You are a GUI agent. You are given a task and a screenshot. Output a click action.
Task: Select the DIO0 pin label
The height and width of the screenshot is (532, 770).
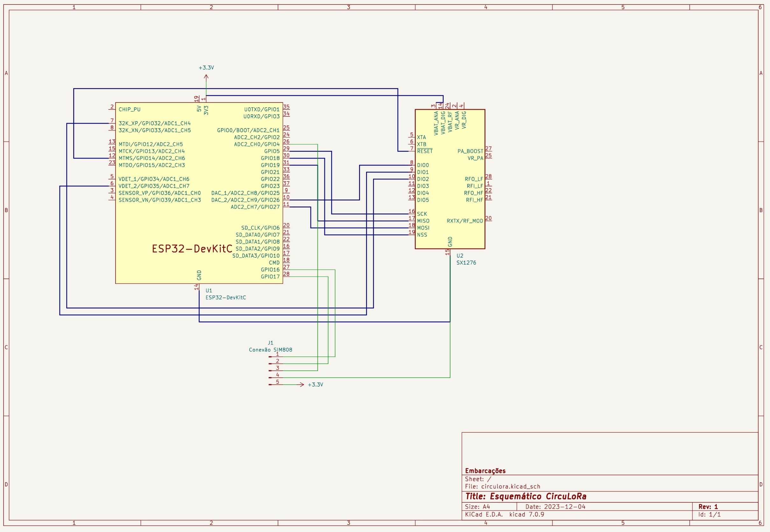pos(423,165)
